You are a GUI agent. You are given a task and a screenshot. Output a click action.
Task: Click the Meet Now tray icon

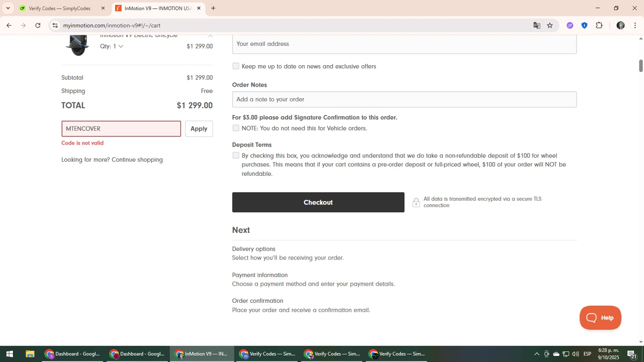pos(547,354)
